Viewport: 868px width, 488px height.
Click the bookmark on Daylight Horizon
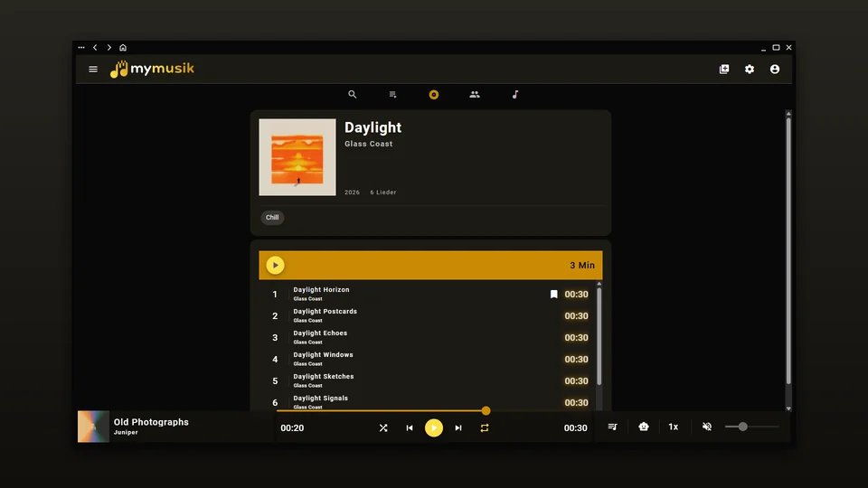pos(553,295)
